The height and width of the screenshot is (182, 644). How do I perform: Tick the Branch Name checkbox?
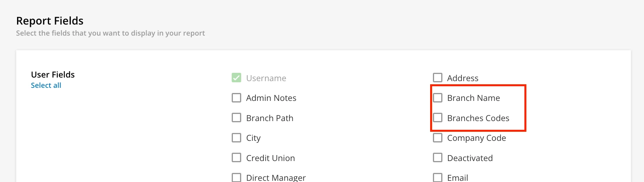(438, 98)
